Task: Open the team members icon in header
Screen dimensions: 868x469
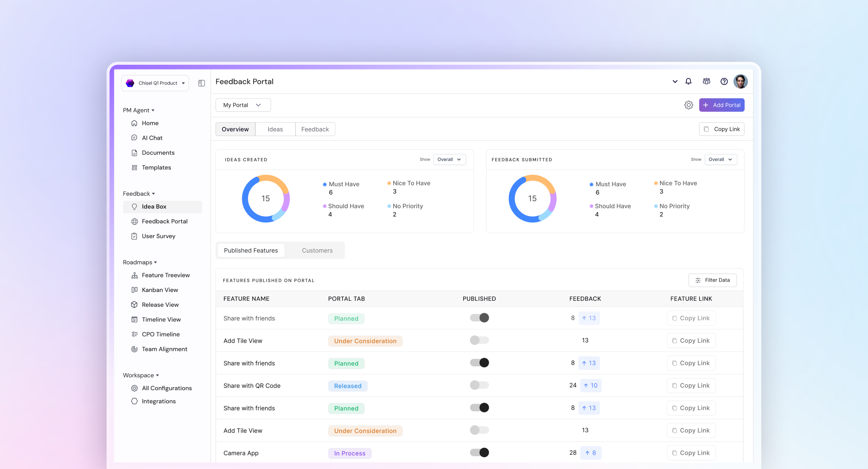Action: (x=706, y=82)
